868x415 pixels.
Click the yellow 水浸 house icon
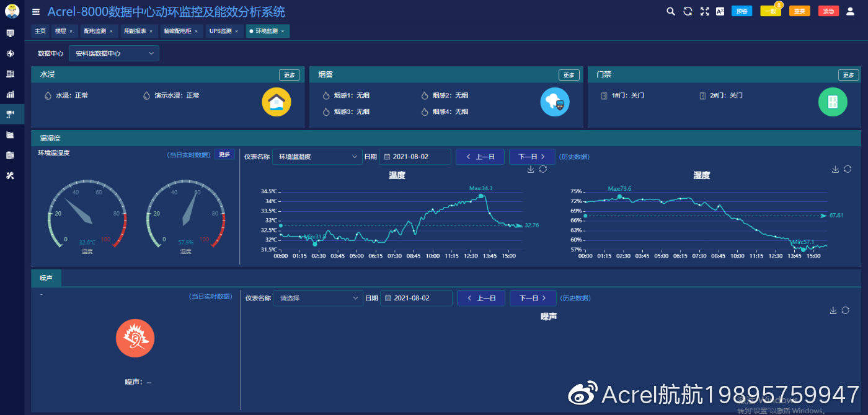point(277,102)
